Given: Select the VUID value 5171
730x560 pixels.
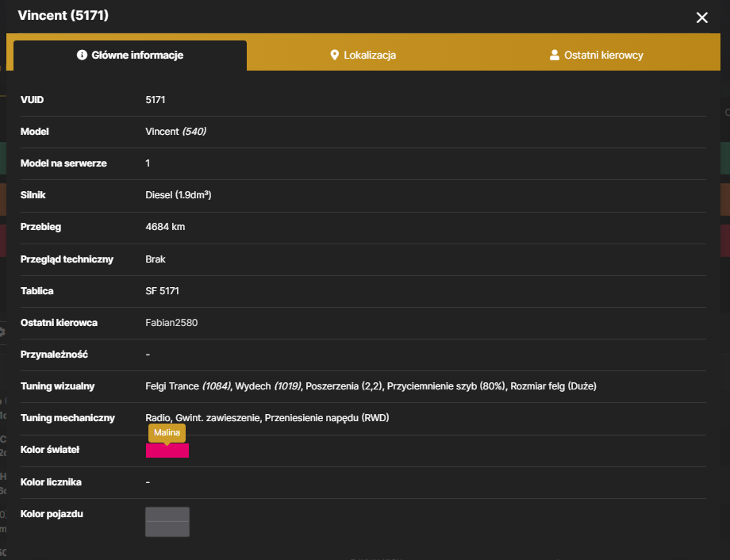Looking at the screenshot, I should point(155,100).
